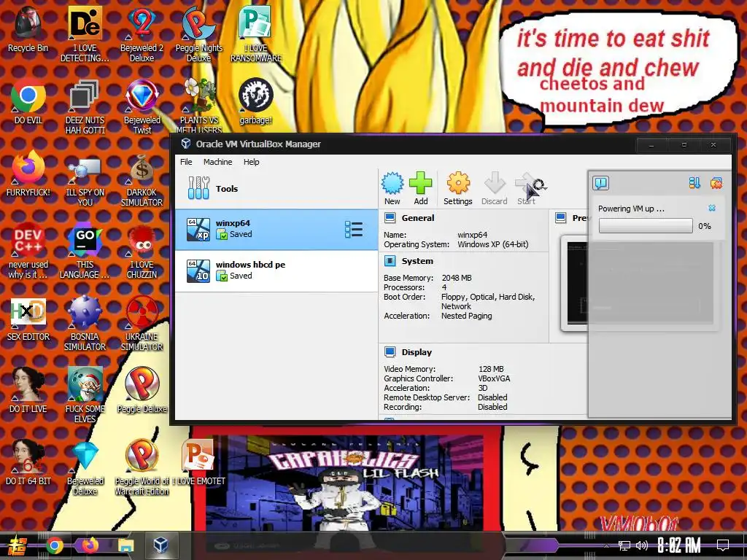Open the notification center tray icon
The image size is (747, 560).
(x=723, y=545)
